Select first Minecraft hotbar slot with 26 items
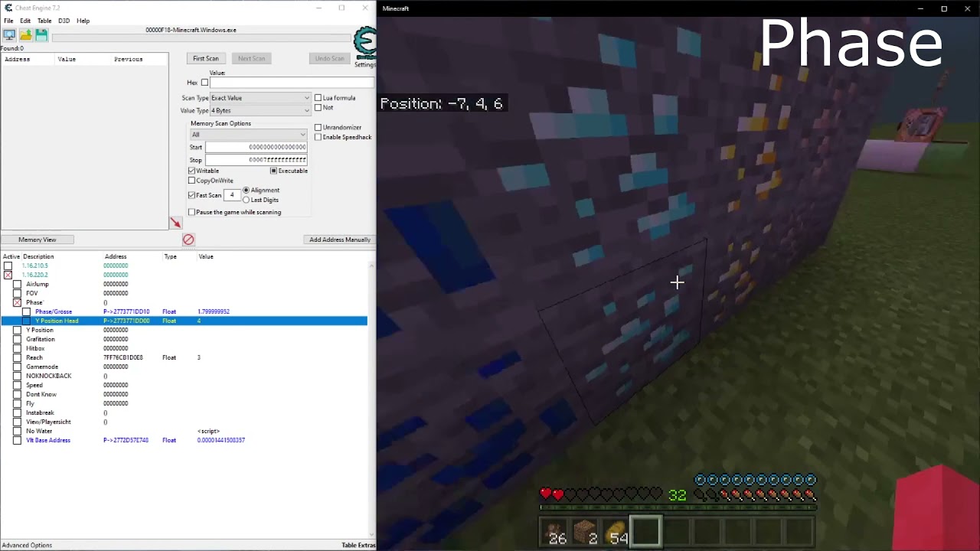Screen dimensions: 980x551 (555, 531)
